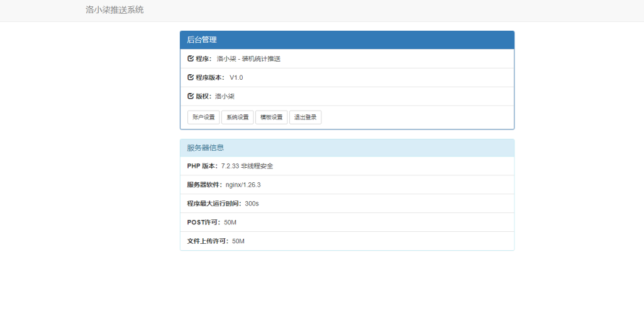
Task: Click the POST许可 value 50M
Action: tap(230, 222)
